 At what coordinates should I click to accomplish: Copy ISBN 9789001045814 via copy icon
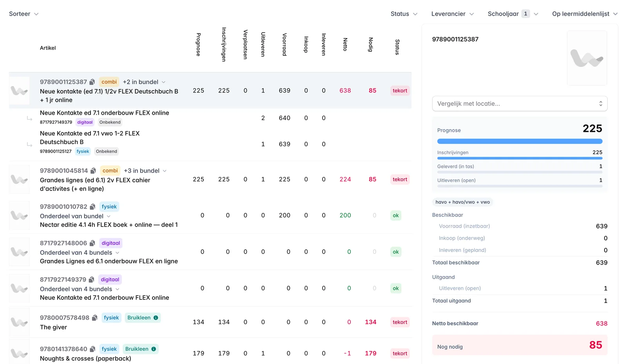click(93, 171)
